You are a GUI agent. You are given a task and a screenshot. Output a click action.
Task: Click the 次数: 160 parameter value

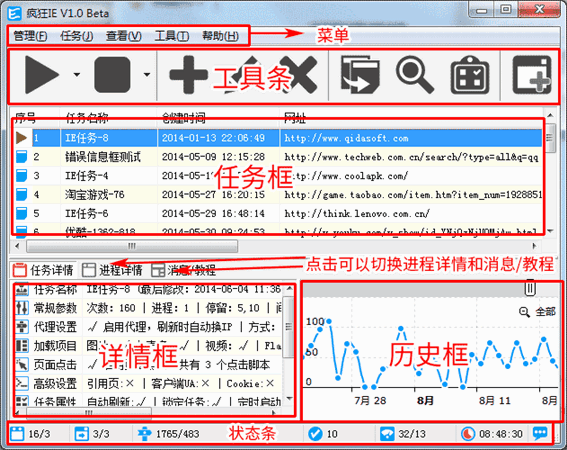111,308
